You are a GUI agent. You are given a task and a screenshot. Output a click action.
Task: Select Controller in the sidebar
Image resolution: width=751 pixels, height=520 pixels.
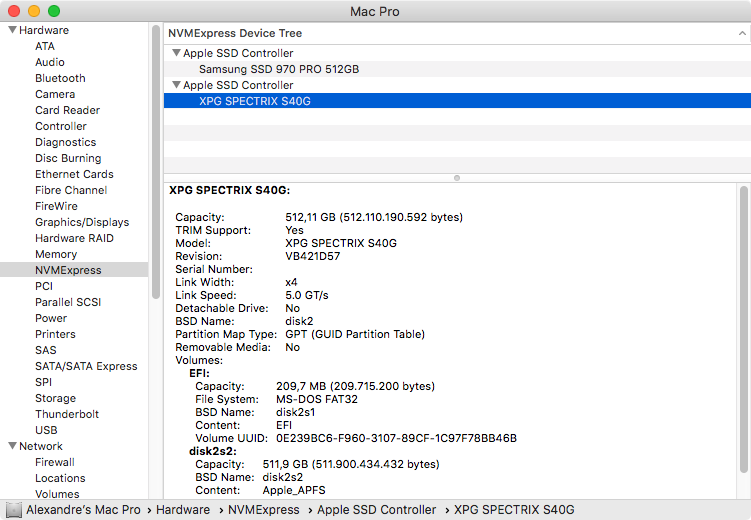(61, 126)
